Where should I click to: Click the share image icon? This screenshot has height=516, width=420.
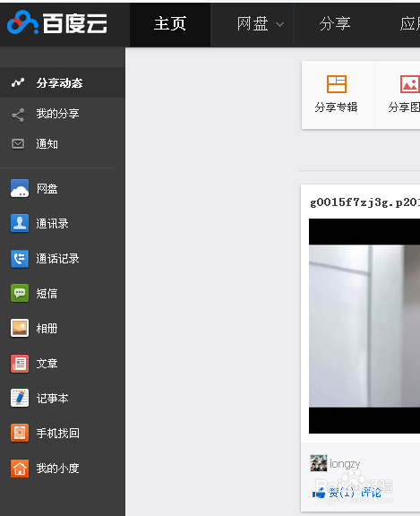click(x=410, y=84)
